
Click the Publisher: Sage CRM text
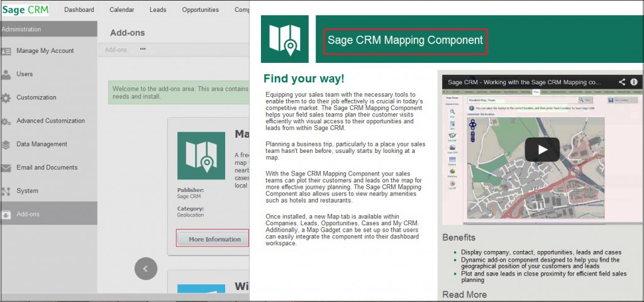coord(191,193)
